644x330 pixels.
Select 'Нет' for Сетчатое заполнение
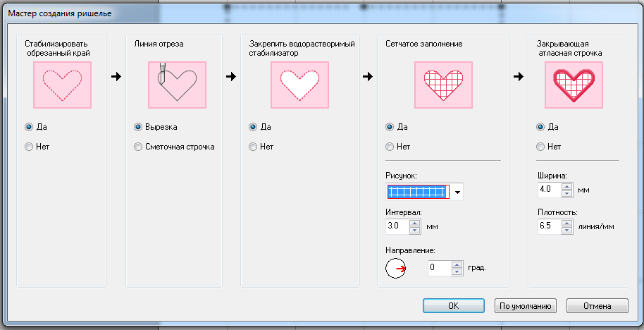point(390,147)
